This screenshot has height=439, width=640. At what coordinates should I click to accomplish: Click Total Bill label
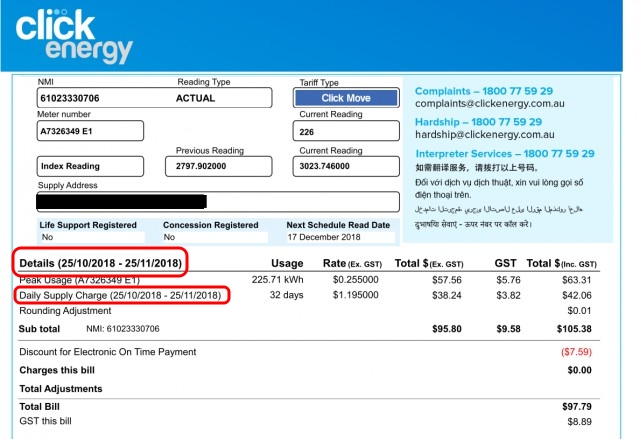[40, 407]
